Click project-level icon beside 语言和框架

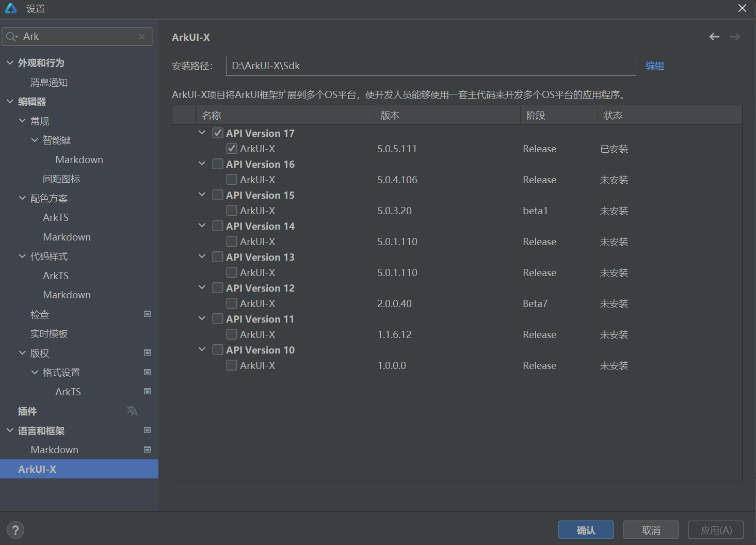147,430
